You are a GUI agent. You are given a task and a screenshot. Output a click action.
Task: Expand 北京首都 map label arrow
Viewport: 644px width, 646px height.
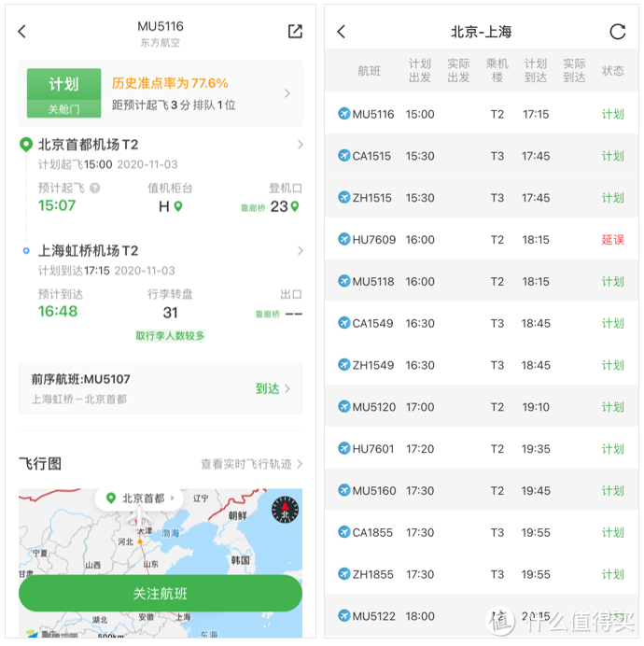[173, 499]
